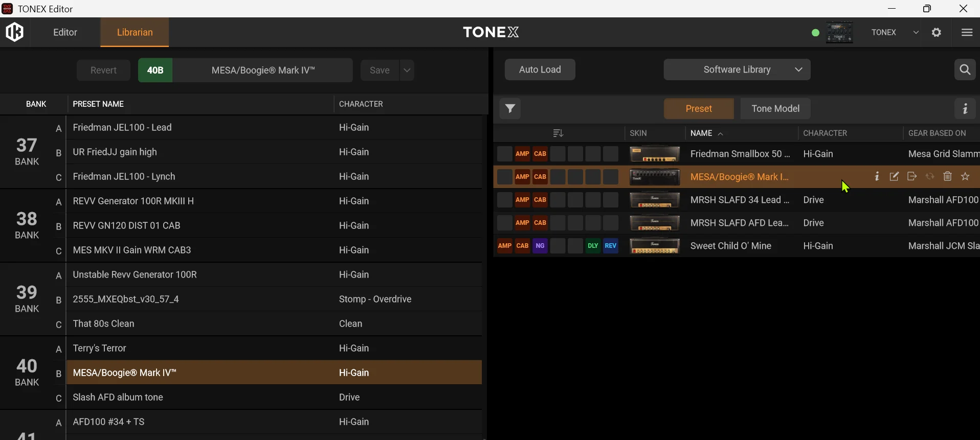Screen dimensions: 980x440
Task: Click the Friedman Smallbox 50 amp thumbnail
Action: point(655,154)
